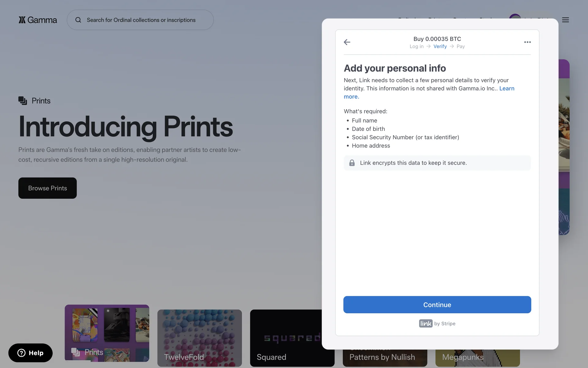
Task: Click the Help question mark icon
Action: click(x=21, y=353)
